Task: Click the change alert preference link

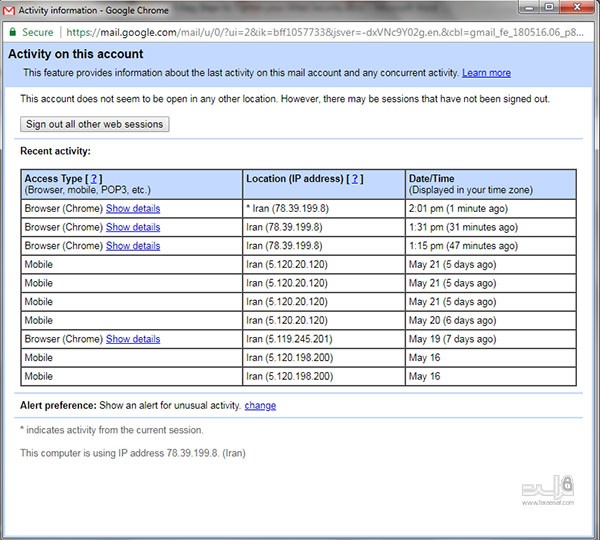Action: 260,405
